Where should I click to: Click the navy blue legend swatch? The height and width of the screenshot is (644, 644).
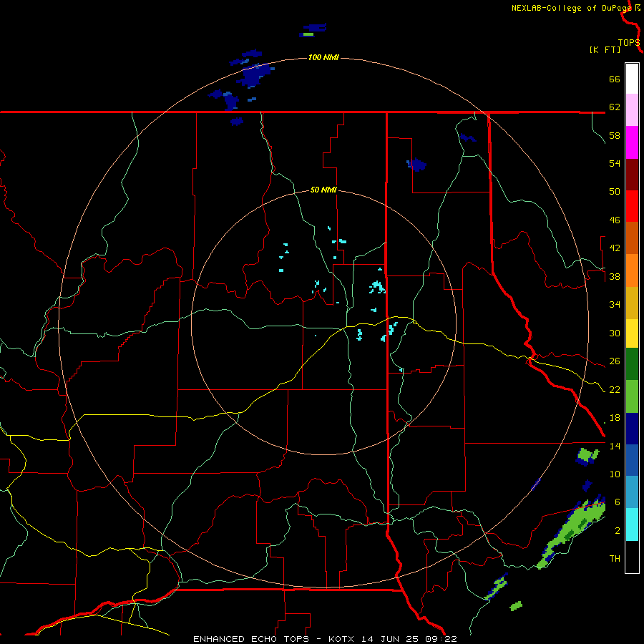(632, 429)
